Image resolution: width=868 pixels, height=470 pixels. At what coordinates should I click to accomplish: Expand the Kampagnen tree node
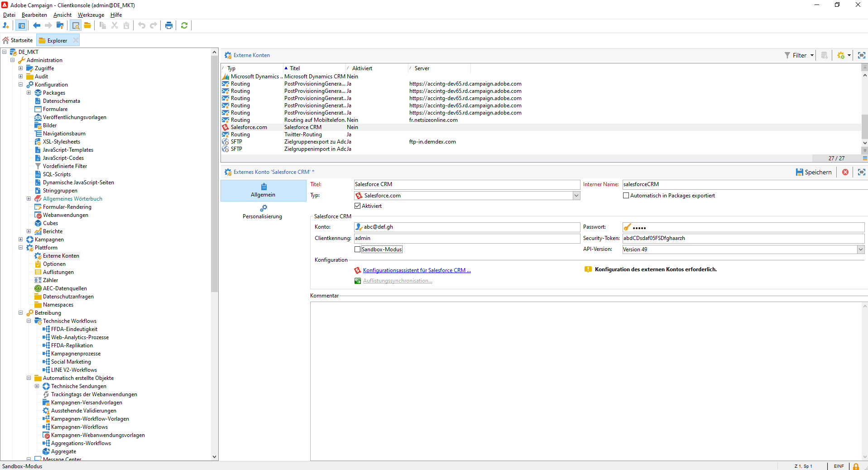click(21, 240)
